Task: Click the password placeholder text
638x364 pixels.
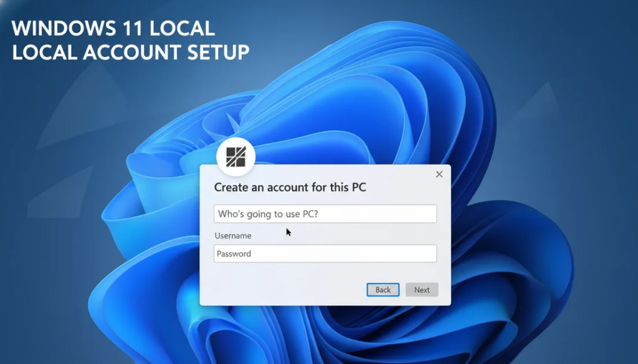Action: click(234, 253)
